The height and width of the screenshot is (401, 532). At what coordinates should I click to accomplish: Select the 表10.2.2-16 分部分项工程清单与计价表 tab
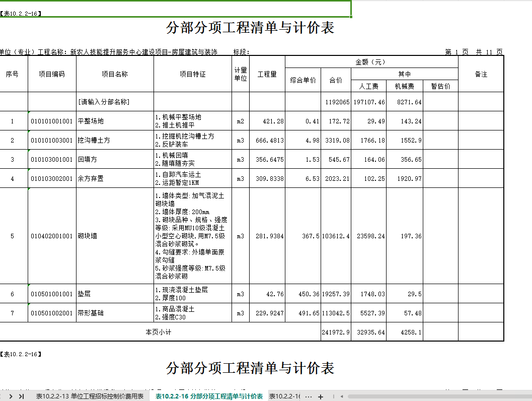point(209,396)
